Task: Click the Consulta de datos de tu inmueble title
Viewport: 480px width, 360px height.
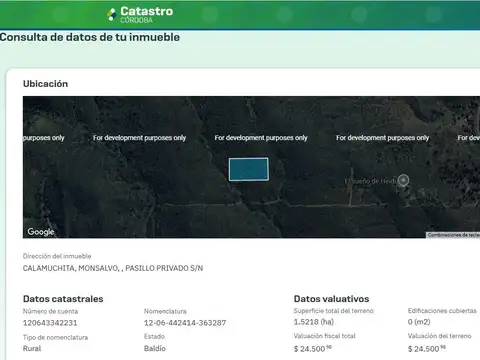Action: click(90, 37)
